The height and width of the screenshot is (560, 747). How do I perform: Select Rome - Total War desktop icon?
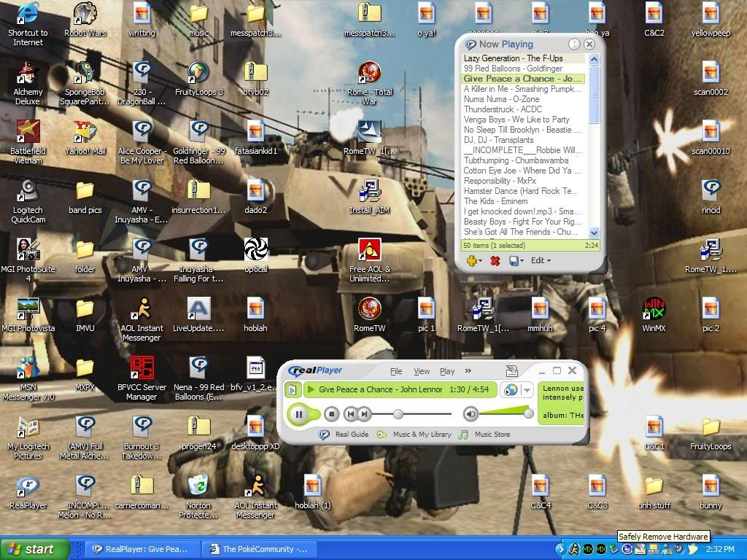370,83
